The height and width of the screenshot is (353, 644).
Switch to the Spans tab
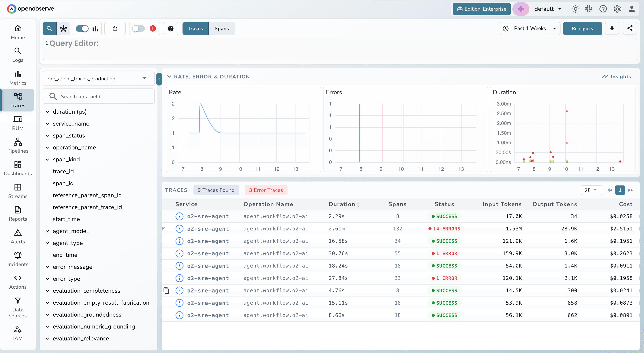coord(222,29)
